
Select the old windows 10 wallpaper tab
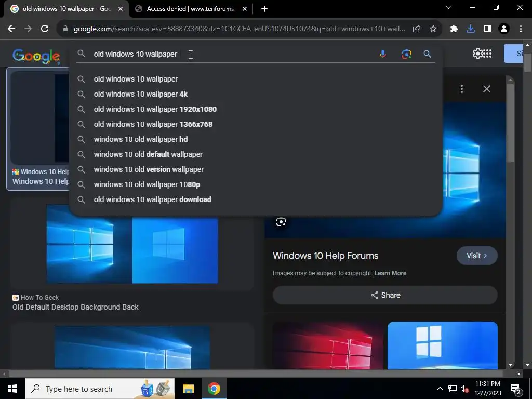click(66, 9)
